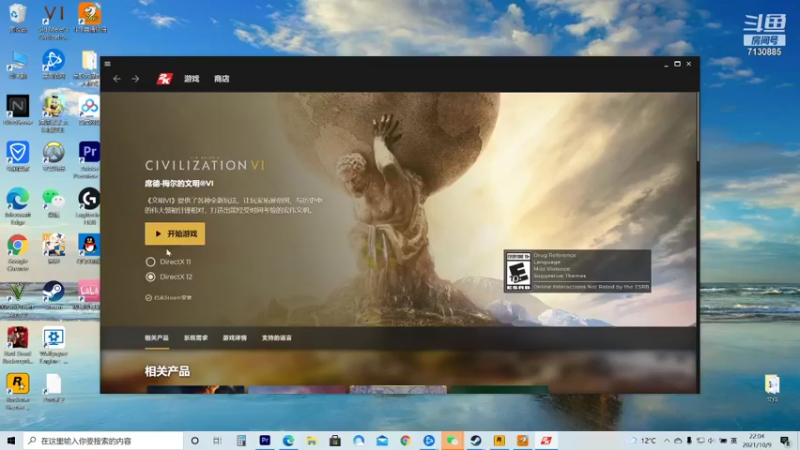This screenshot has height=450, width=800.
Task: Open the taskbar clock and date
Action: [x=757, y=440]
